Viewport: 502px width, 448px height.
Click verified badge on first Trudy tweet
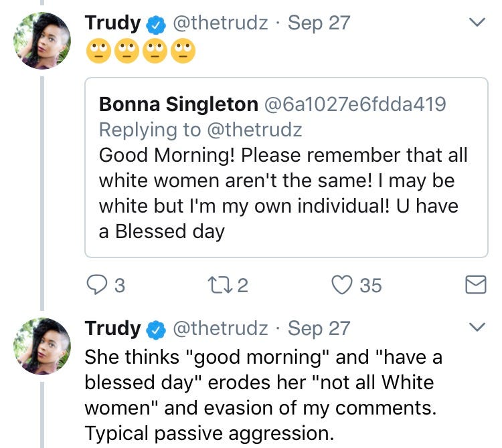pos(155,24)
